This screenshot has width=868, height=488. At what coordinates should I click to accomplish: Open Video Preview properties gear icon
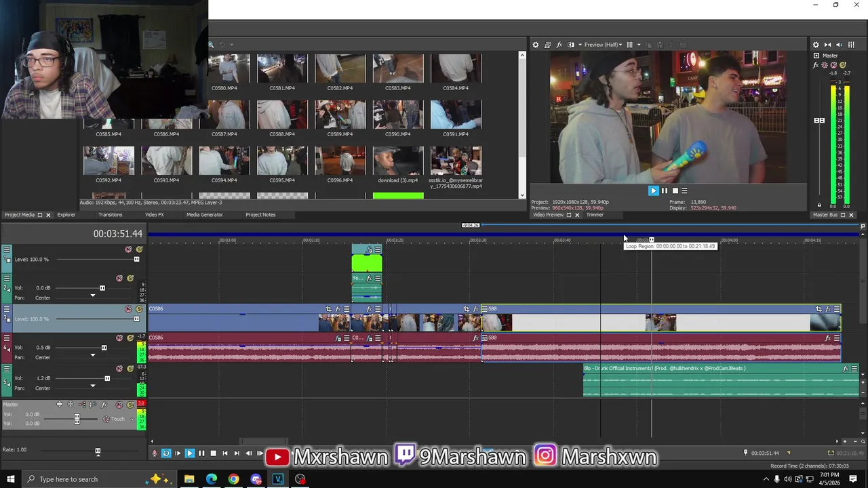pos(536,45)
